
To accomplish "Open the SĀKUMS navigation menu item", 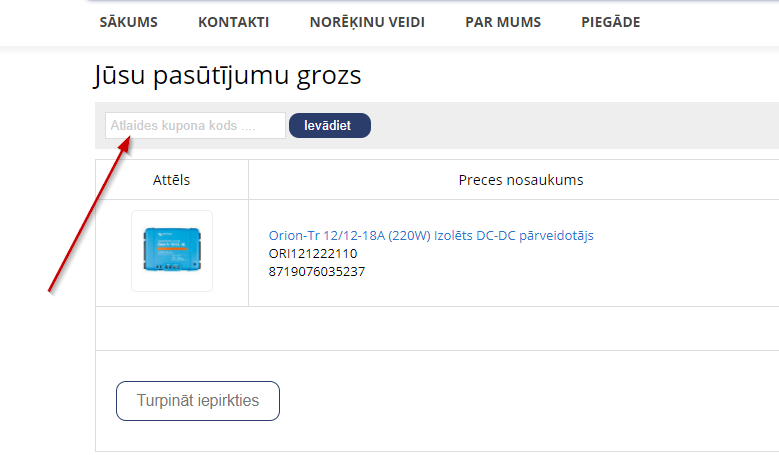I will click(128, 22).
